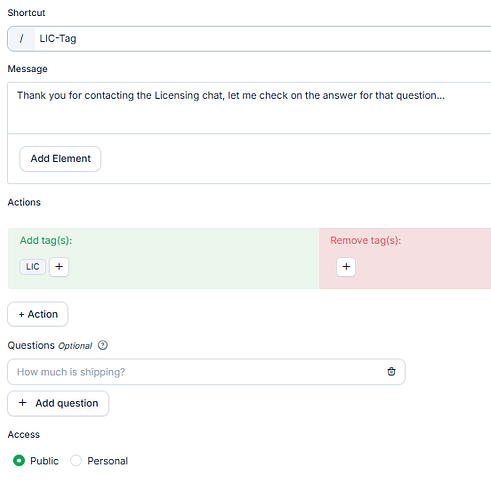Click the Questions section heading
The width and height of the screenshot is (491, 500).
pos(31,345)
